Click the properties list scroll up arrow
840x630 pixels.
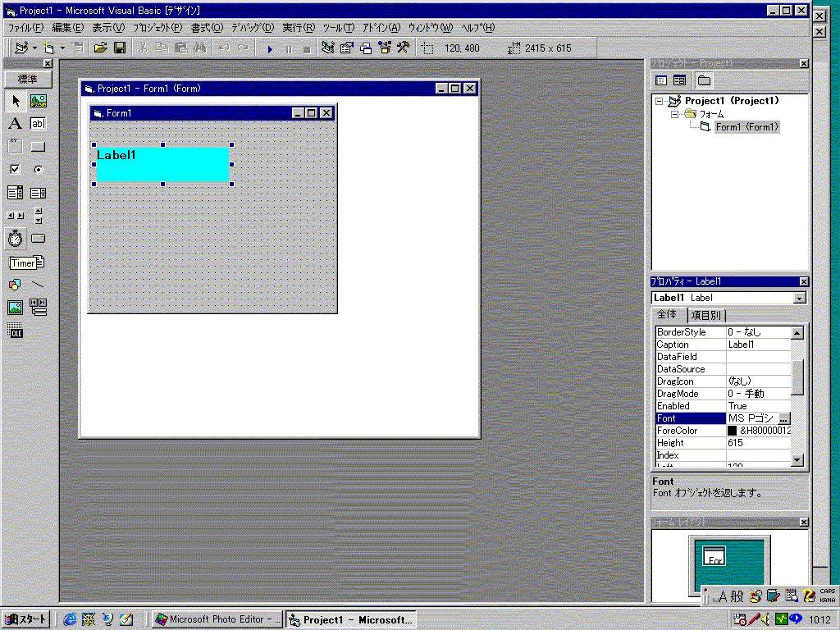point(797,333)
